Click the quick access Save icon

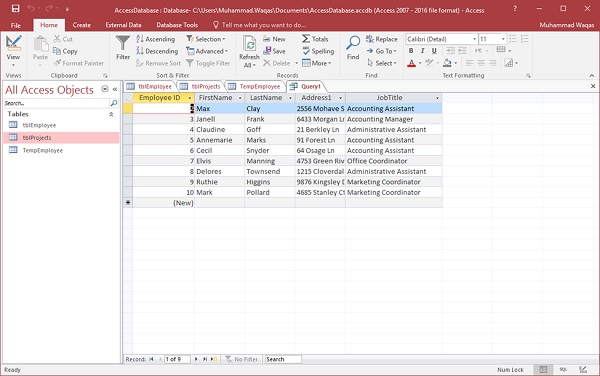tap(15, 8)
